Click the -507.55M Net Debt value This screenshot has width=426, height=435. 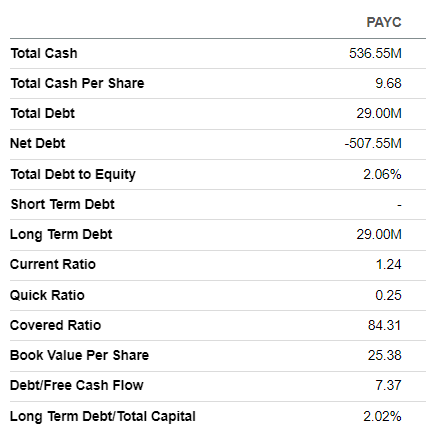pyautogui.click(x=373, y=143)
